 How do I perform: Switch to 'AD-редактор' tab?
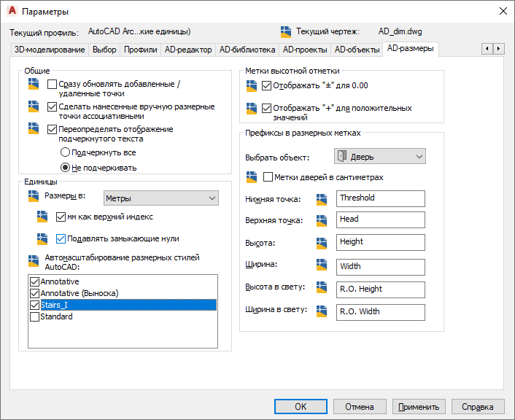tap(188, 50)
